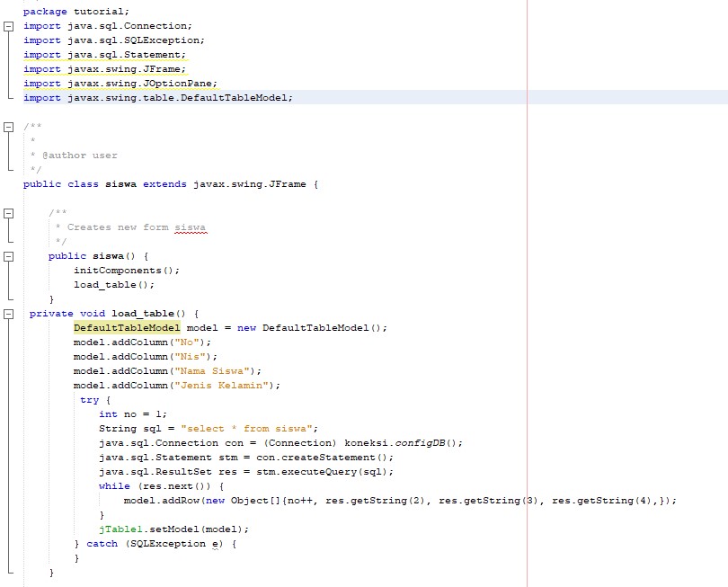Click the package tutorial statement
Screen dimensions: 728x587
point(76,12)
